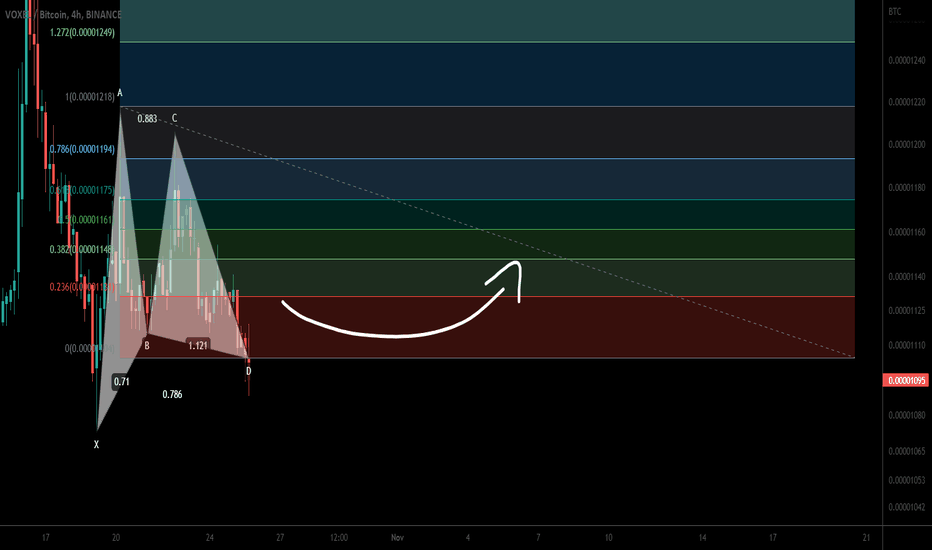Click the BTC currency label on the price axis
This screenshot has width=932, height=550.
895,11
